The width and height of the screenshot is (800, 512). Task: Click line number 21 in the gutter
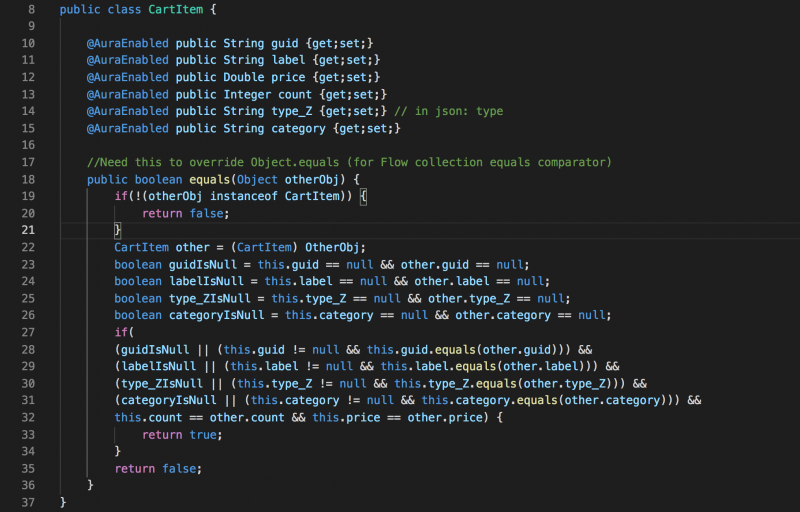click(28, 230)
